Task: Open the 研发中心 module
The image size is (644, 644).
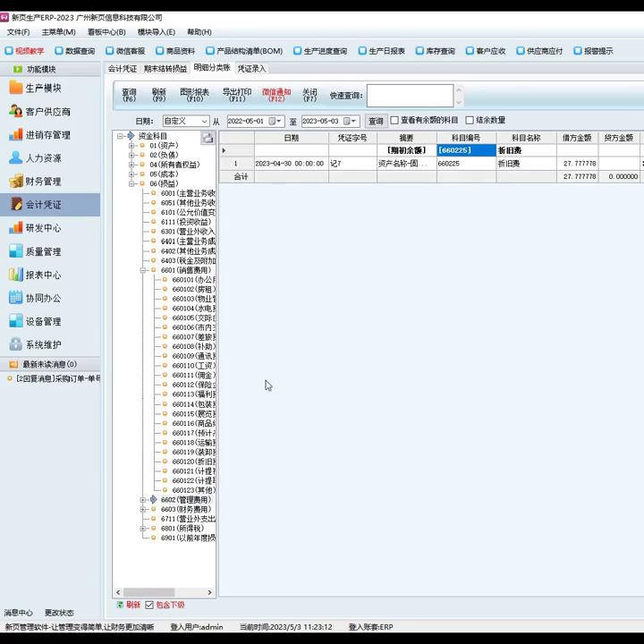Action: (x=43, y=227)
